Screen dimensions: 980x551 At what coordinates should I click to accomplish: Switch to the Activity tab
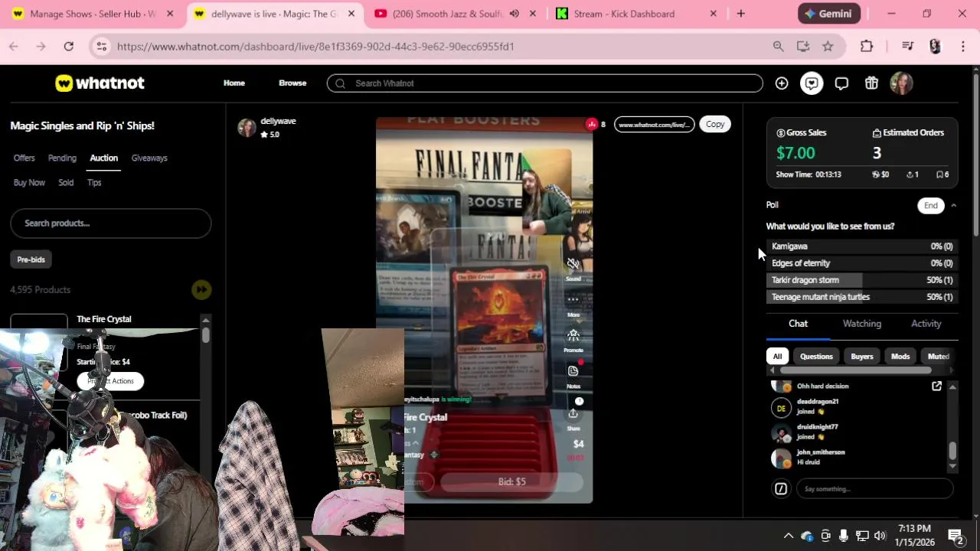coord(926,324)
